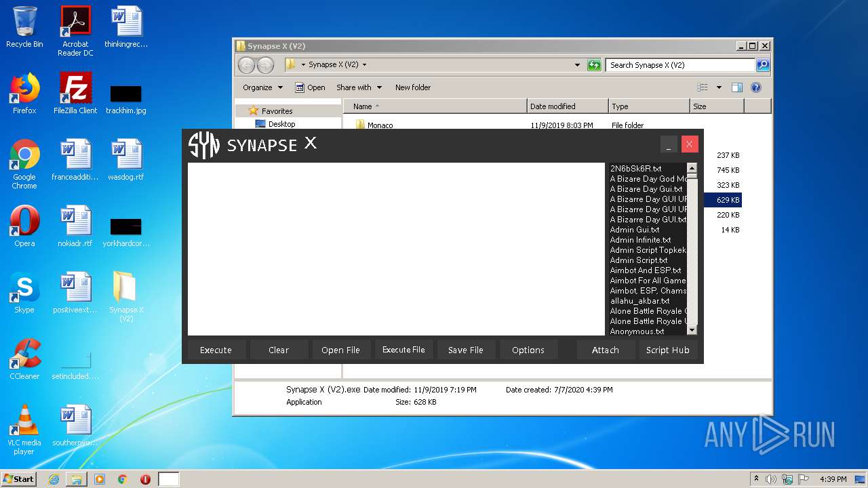Screen dimensions: 868x488
Task: Sort by the Date modified column
Action: point(568,106)
